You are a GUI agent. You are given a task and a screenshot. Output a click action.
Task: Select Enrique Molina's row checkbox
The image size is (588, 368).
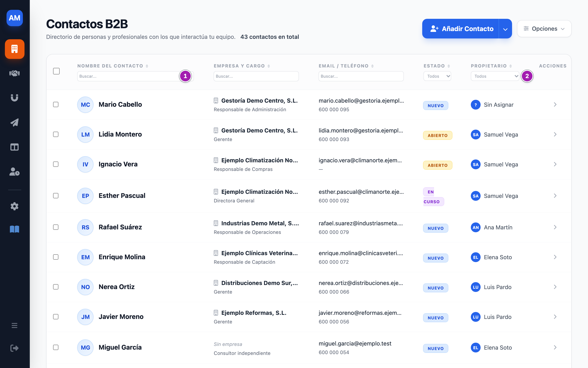56,257
